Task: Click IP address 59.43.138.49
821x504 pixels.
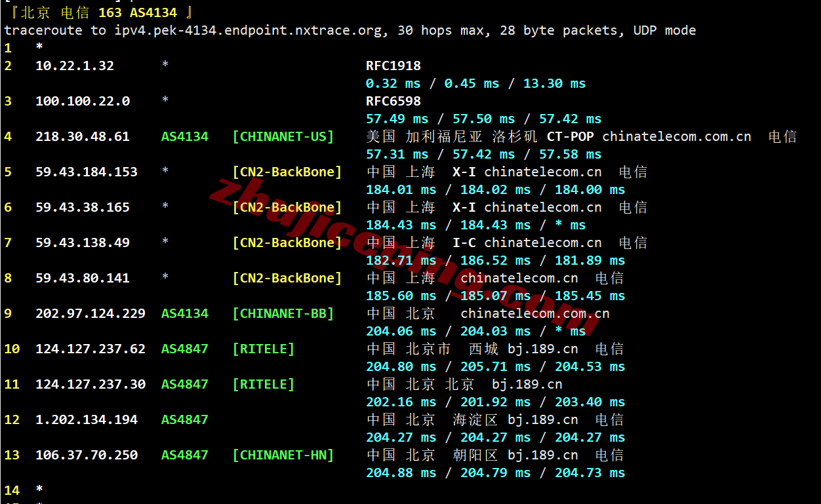Action: (83, 242)
